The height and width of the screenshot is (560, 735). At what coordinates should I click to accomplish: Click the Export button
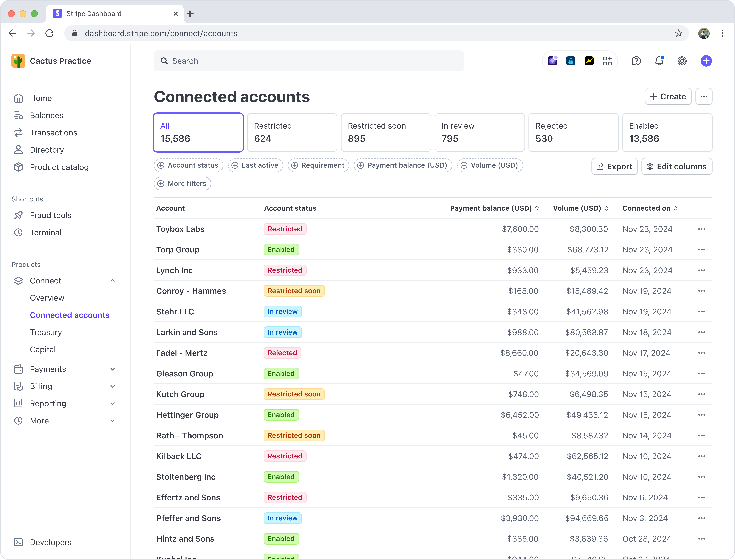[614, 167]
